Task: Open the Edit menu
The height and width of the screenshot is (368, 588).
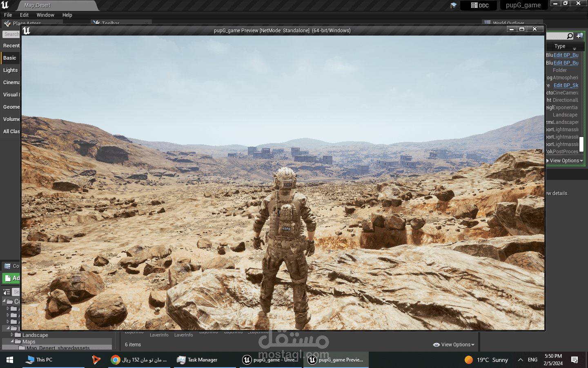Action: pos(24,15)
